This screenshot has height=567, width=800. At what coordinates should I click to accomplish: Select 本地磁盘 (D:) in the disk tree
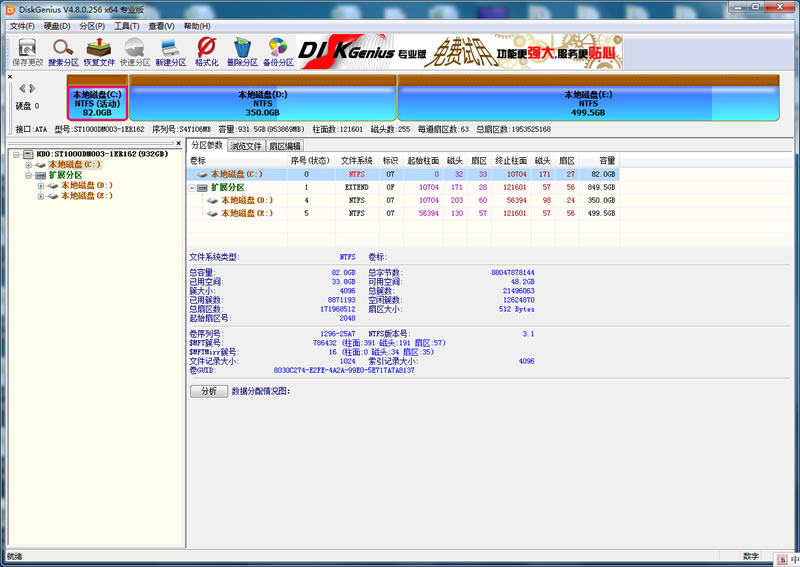[87, 186]
